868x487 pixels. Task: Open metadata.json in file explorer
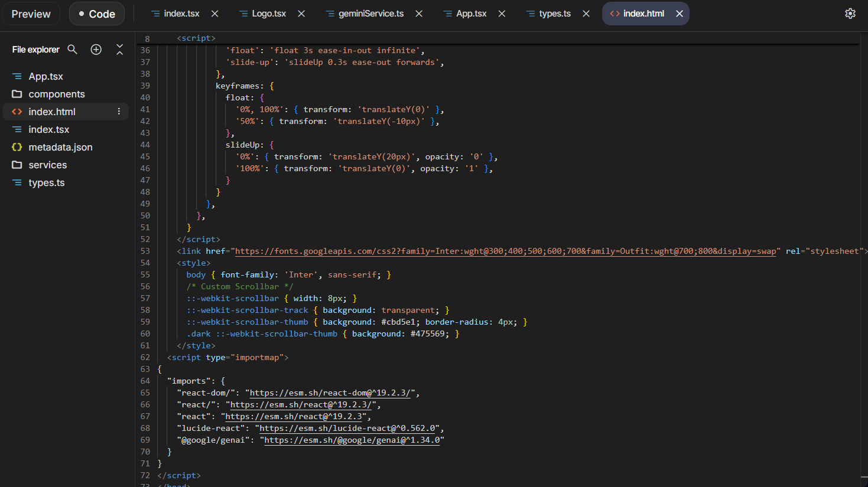click(x=60, y=147)
